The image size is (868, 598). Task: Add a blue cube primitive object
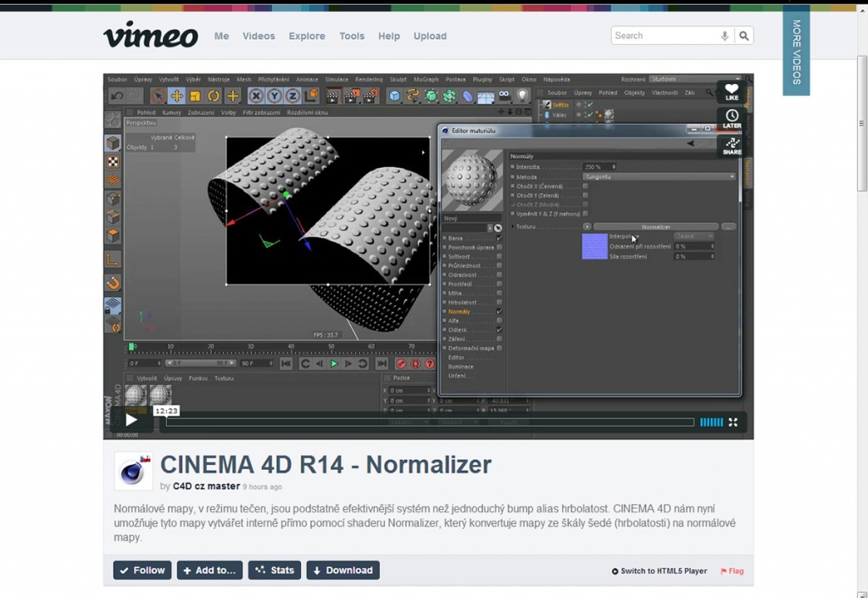point(394,97)
